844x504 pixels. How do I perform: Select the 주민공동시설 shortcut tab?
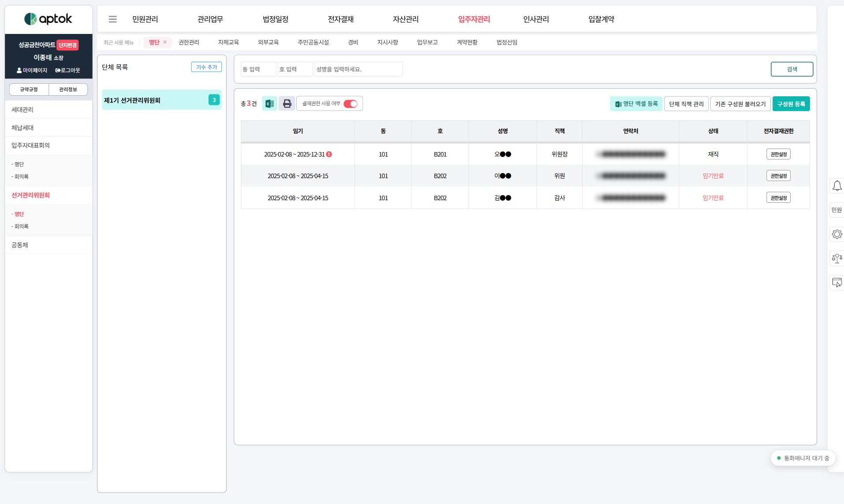click(313, 42)
